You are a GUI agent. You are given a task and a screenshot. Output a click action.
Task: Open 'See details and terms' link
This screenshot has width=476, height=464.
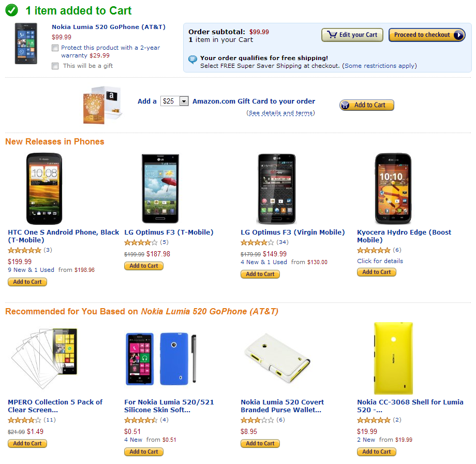[x=280, y=113]
